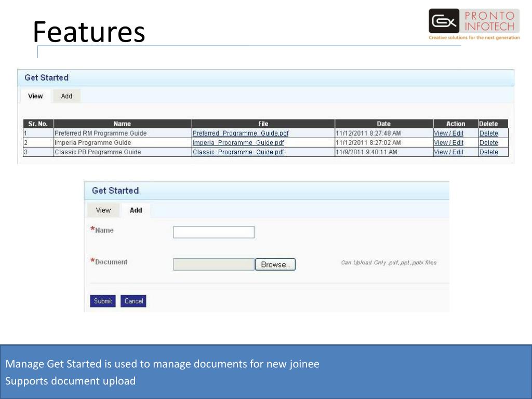Click View / Edit for Classic PB Programme Guide
This screenshot has height=399, width=532.
coord(448,152)
